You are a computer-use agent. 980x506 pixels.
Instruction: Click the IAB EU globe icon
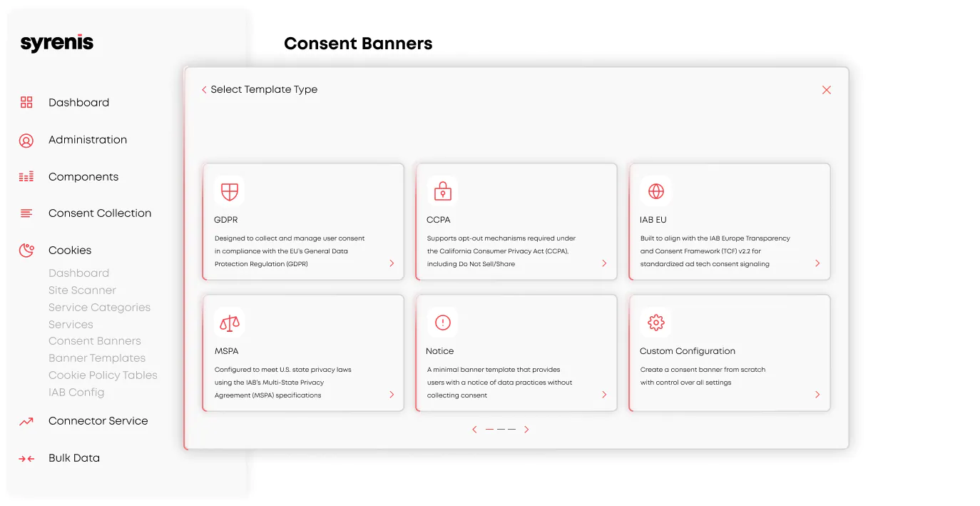(655, 191)
